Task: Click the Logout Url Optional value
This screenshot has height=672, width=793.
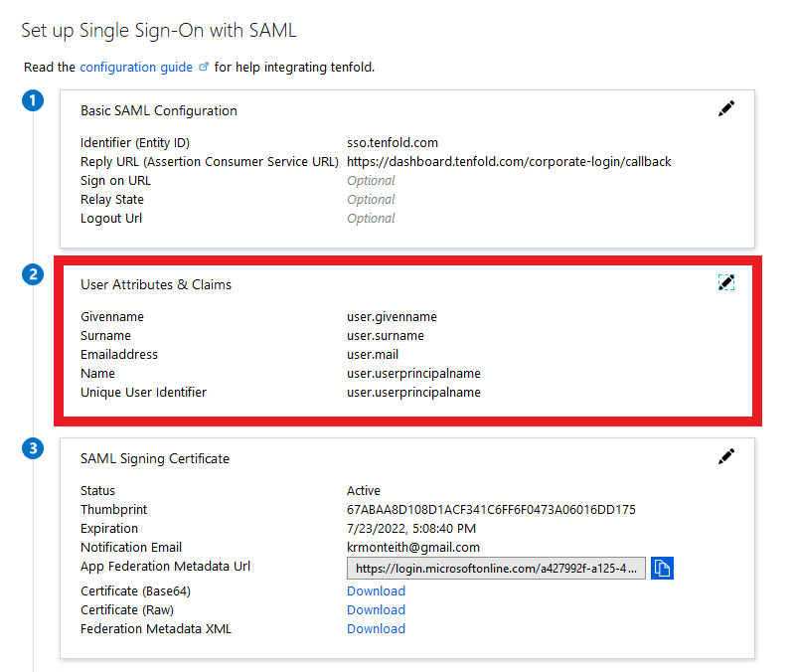Action: click(371, 218)
